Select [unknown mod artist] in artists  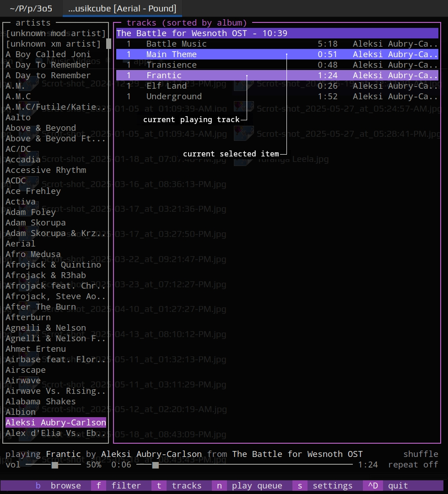(x=55, y=33)
